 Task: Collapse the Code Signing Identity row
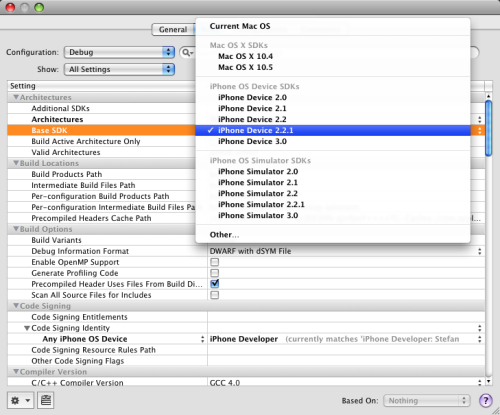point(27,328)
